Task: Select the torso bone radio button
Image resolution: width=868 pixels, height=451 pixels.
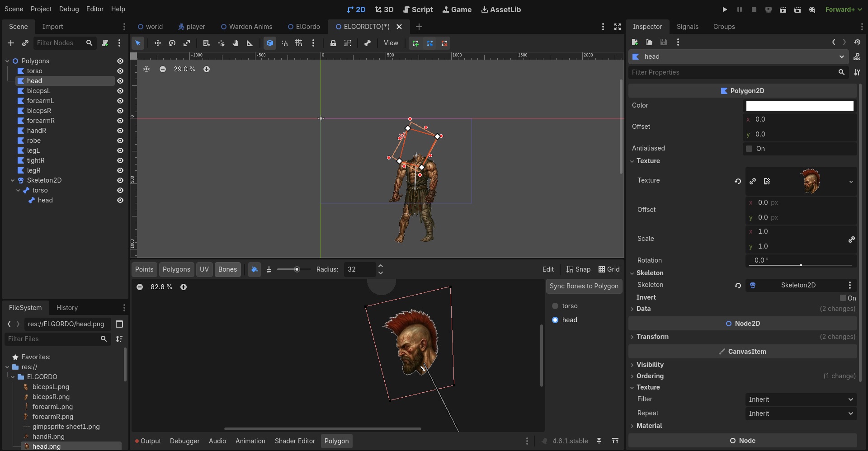Action: coord(555,306)
